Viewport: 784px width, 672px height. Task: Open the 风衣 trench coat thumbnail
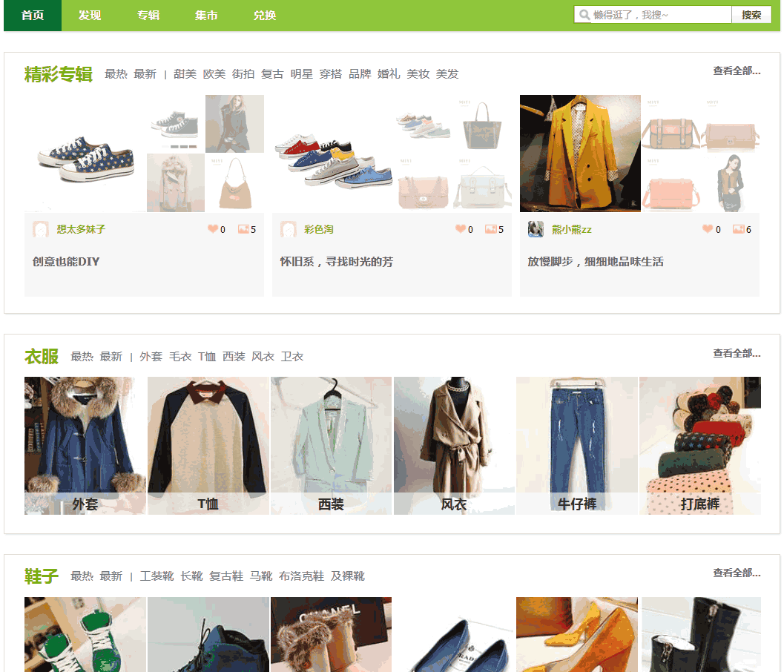click(x=453, y=445)
